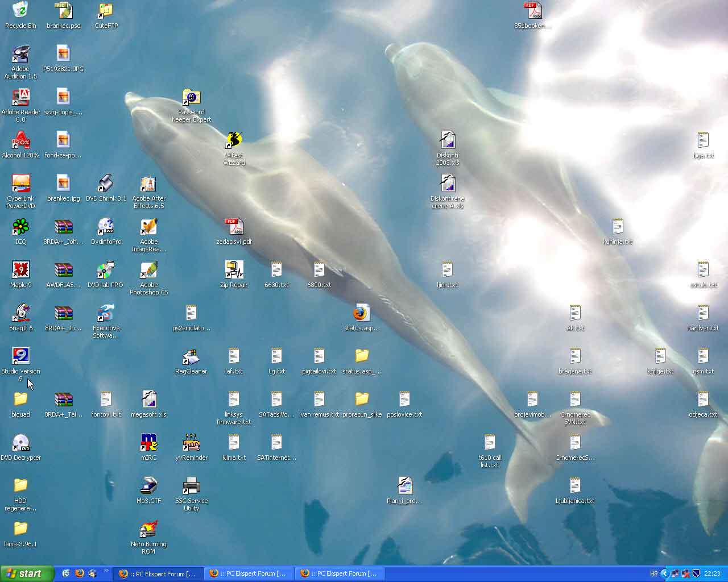Image resolution: width=728 pixels, height=582 pixels.
Task: Open the HR language indicator menu
Action: coord(653,573)
